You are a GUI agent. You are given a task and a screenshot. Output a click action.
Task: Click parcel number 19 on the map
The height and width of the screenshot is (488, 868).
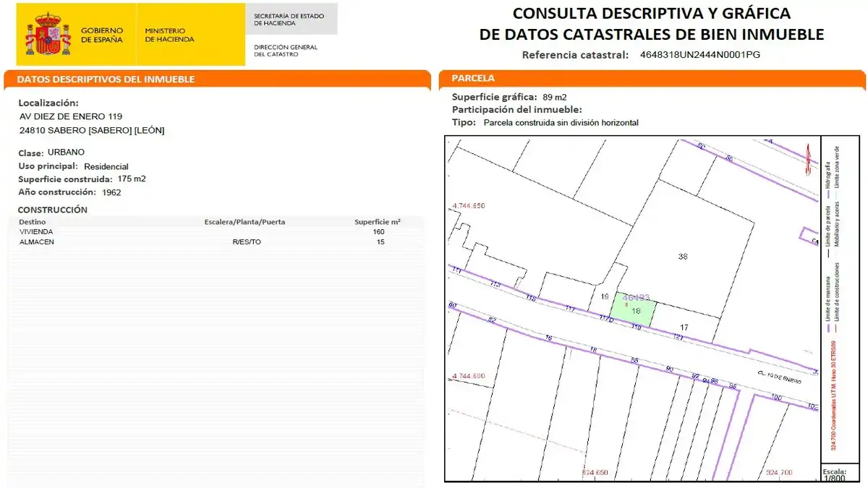point(605,296)
